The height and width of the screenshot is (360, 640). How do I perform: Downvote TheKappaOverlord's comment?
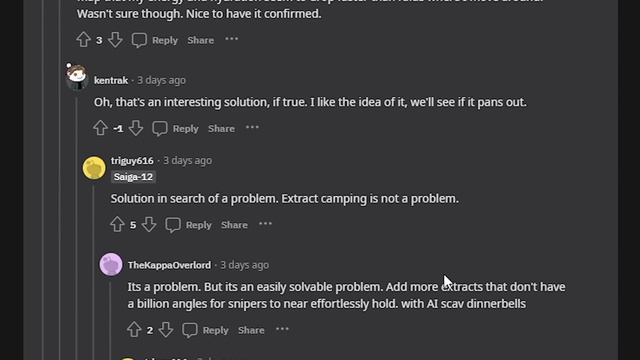pos(166,329)
